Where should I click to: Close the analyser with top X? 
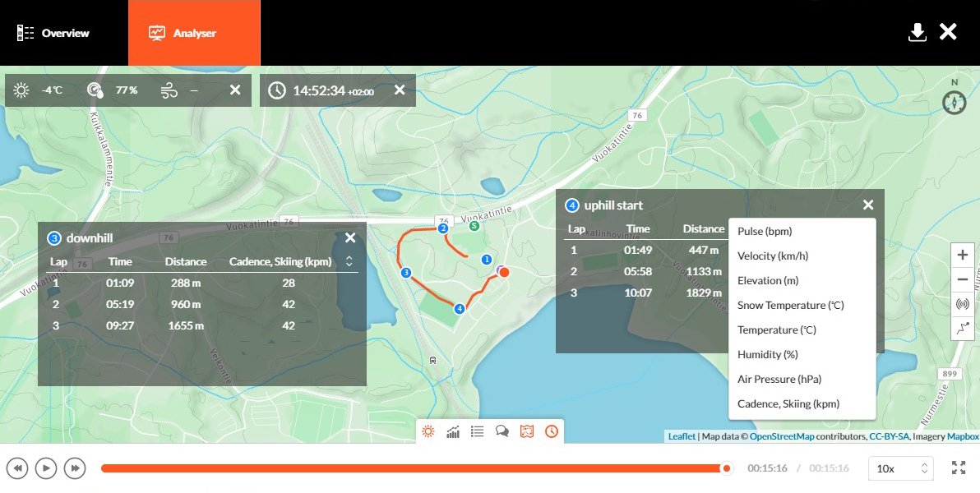(948, 32)
